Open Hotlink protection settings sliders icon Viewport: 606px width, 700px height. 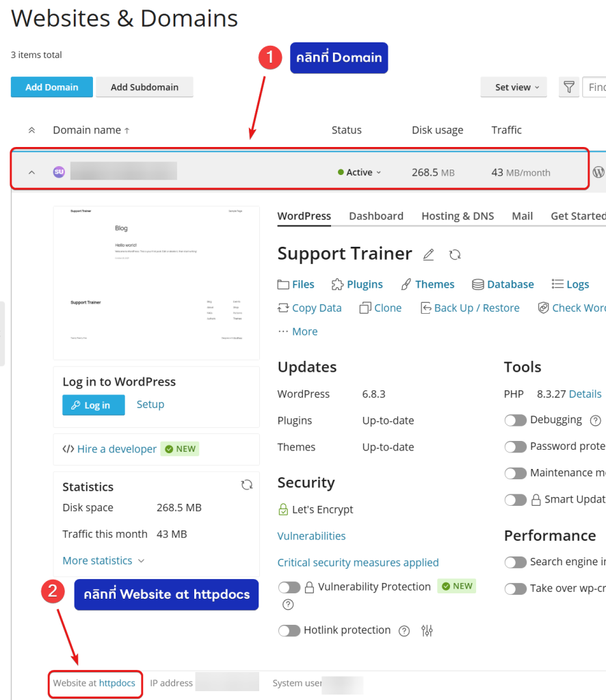pos(427,631)
